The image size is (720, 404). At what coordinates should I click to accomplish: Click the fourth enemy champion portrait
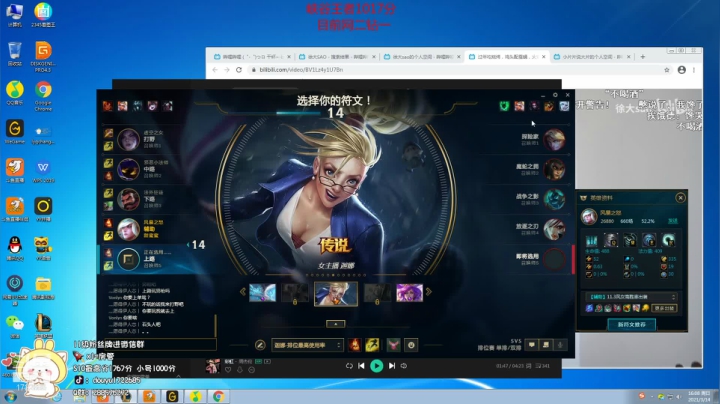554,229
